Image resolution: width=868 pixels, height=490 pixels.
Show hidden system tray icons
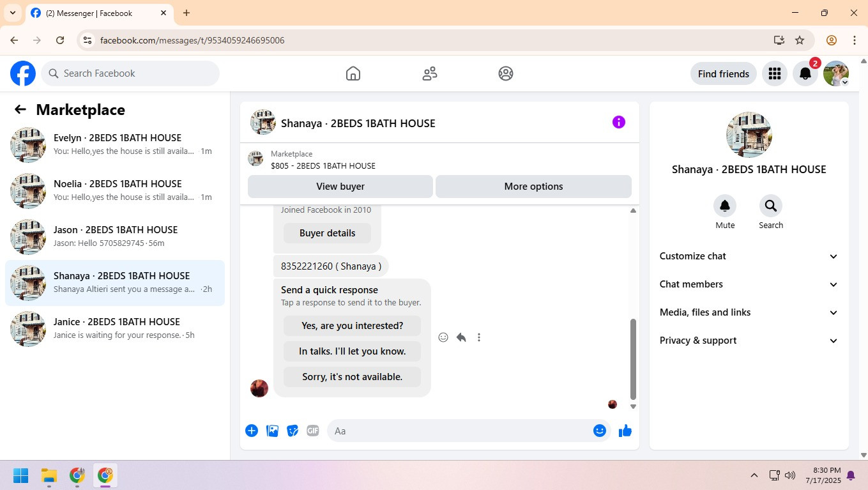click(x=754, y=475)
